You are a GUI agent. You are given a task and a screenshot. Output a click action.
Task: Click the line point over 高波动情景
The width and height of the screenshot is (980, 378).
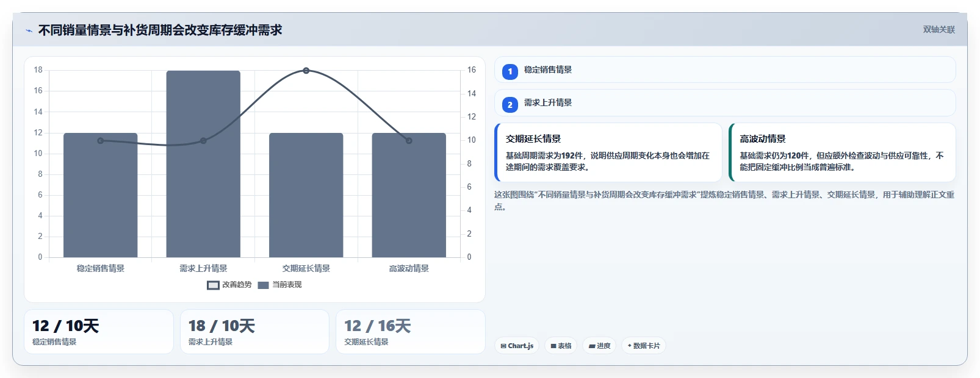[x=409, y=141]
